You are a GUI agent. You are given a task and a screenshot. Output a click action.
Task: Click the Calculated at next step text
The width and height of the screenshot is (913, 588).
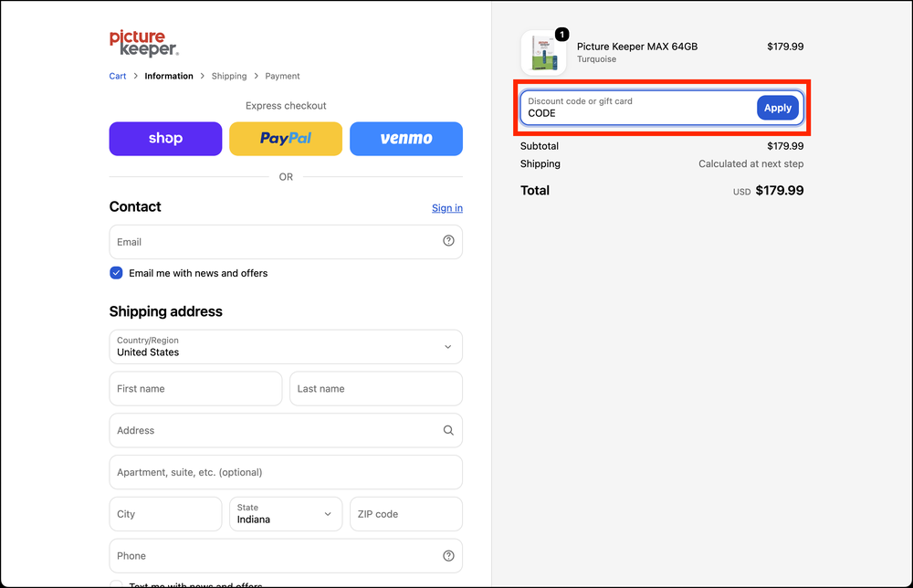(751, 163)
